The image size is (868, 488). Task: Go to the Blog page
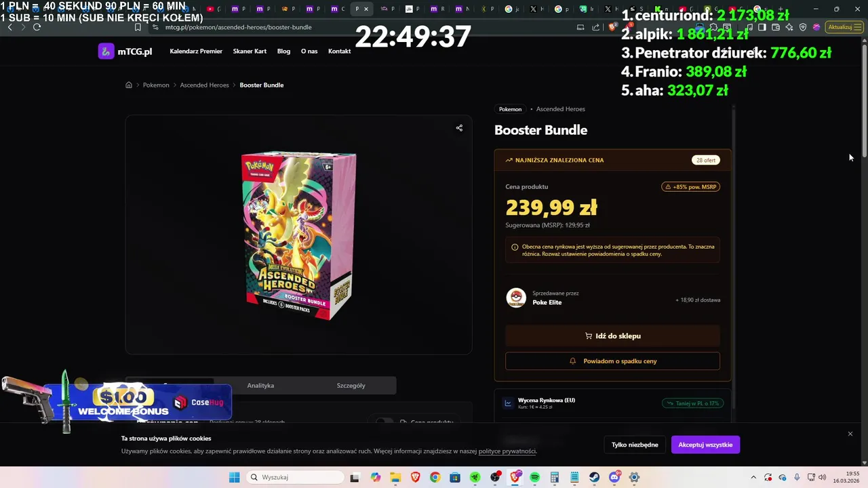(283, 52)
